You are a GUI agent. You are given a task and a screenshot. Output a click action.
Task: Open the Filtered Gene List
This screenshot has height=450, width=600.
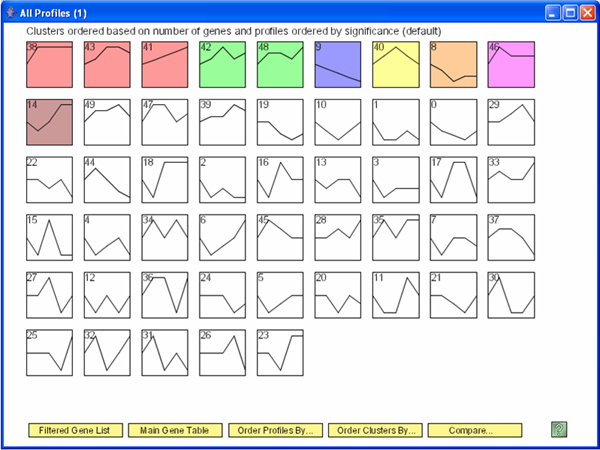click(75, 430)
